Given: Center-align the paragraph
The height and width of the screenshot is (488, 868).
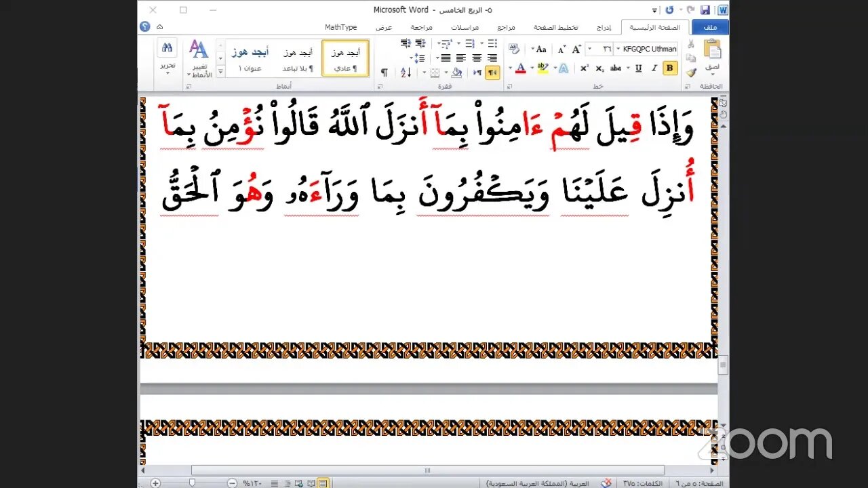Looking at the screenshot, I should [477, 58].
